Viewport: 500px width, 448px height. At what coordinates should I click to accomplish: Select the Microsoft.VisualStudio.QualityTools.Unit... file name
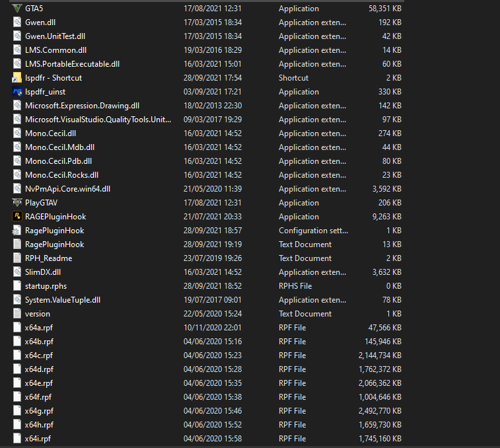98,120
